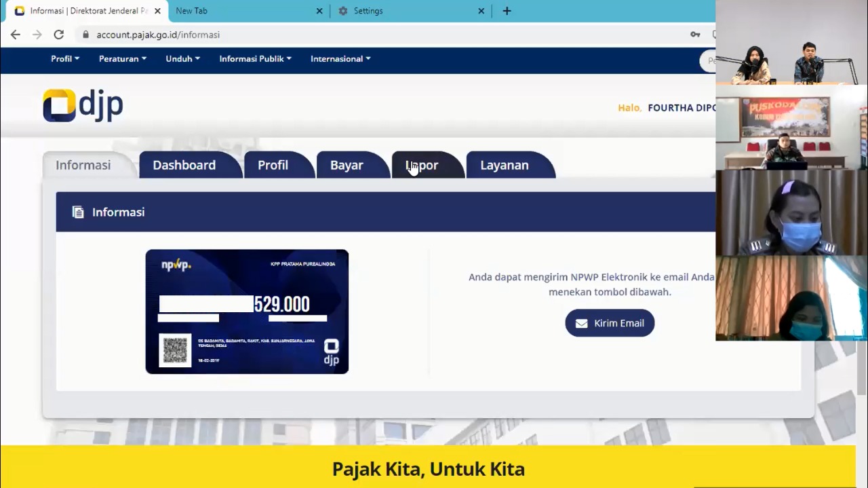Open a new tab with the plus icon
The height and width of the screenshot is (488, 868).
[507, 11]
